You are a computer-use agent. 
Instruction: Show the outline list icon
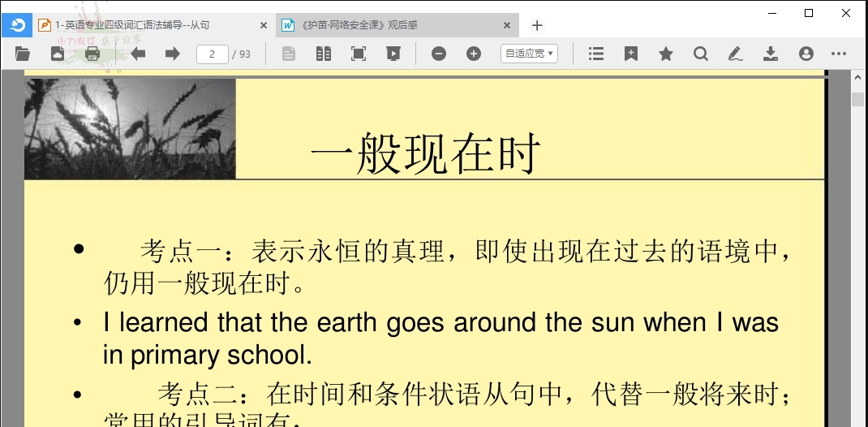click(595, 54)
